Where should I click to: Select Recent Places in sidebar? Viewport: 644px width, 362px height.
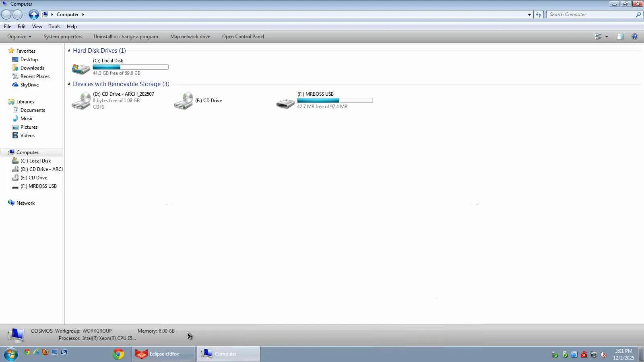[x=35, y=76]
